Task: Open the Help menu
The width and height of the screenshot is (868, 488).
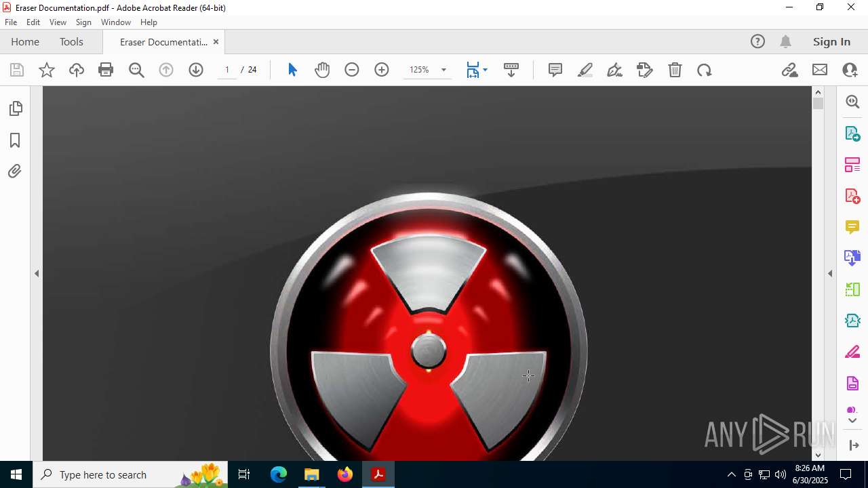Action: (x=149, y=22)
